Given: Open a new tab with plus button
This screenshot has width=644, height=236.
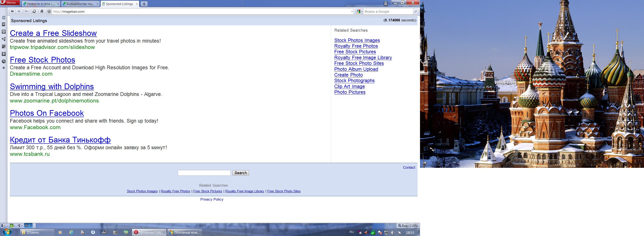Looking at the screenshot, I should point(144,4).
